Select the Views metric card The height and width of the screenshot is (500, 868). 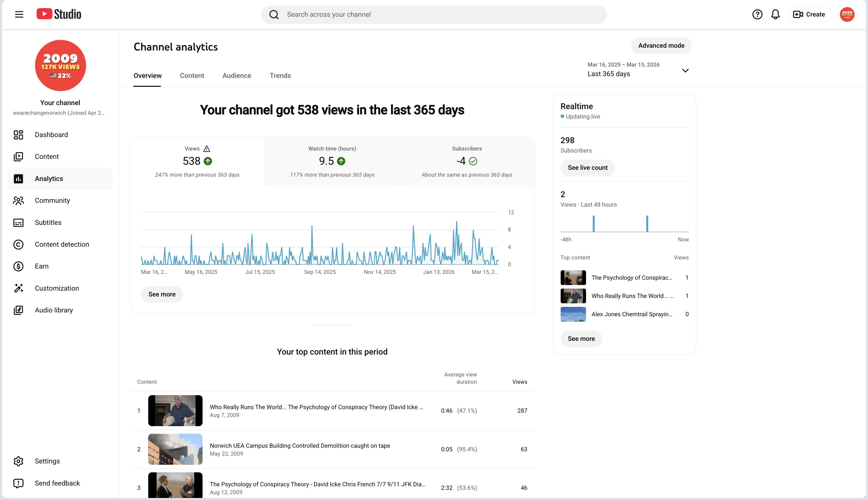pos(197,162)
